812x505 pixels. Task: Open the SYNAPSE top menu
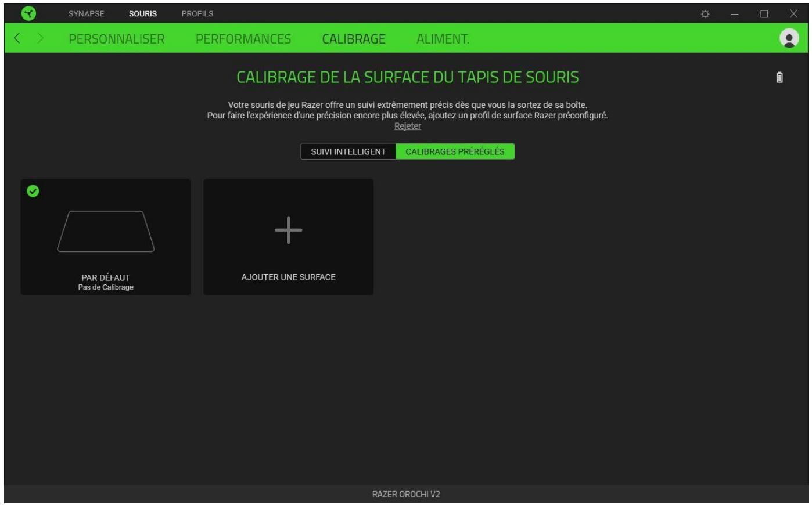tap(87, 13)
